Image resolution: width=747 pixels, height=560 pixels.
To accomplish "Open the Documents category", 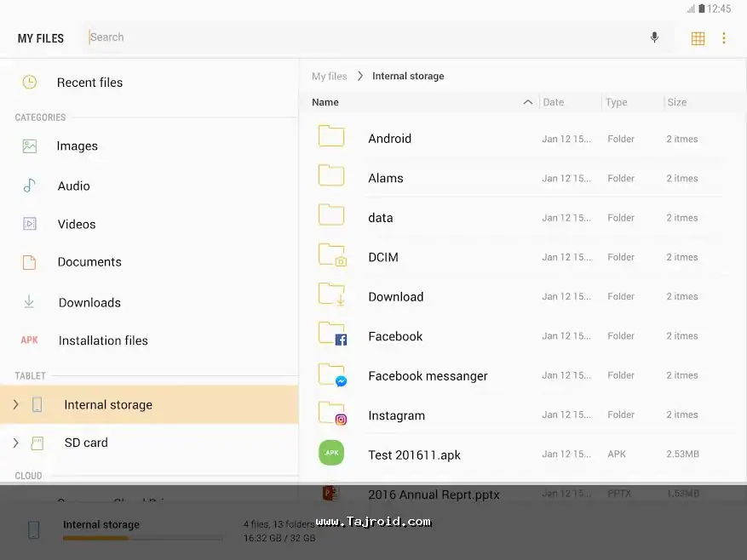I will click(89, 262).
